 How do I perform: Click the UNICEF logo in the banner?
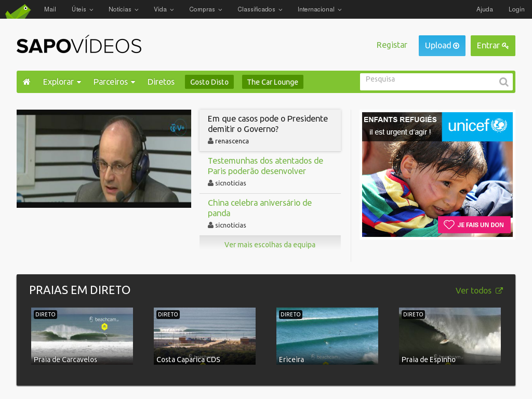477,126
